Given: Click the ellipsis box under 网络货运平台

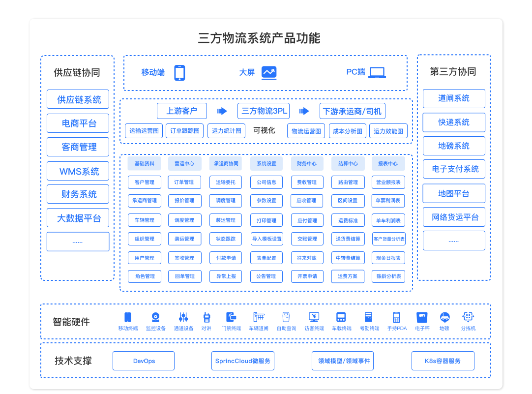Looking at the screenshot, I should (x=454, y=241).
